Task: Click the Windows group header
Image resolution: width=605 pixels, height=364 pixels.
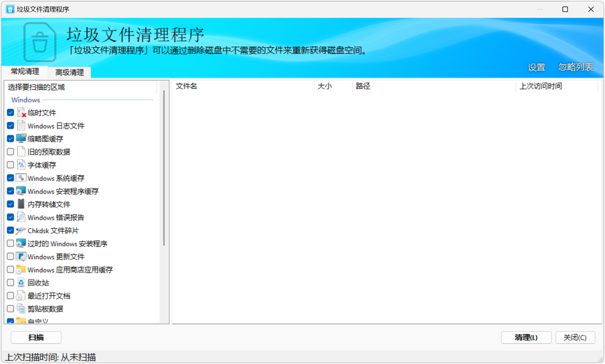Action: 26,100
